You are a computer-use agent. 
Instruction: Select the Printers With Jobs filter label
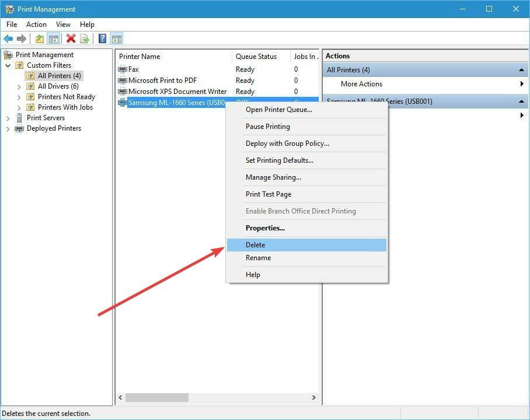(65, 107)
